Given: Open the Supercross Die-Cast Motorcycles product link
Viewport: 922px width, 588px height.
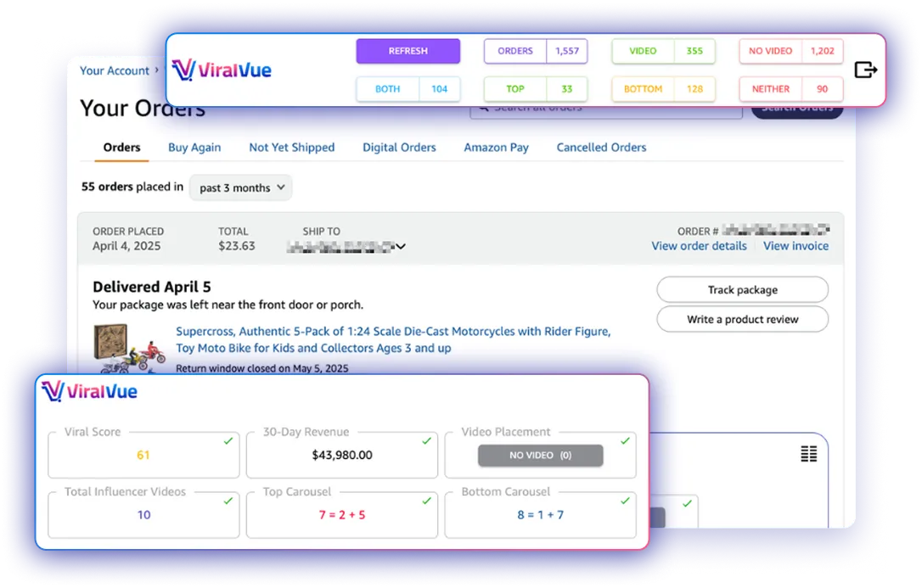Looking at the screenshot, I should click(x=393, y=339).
